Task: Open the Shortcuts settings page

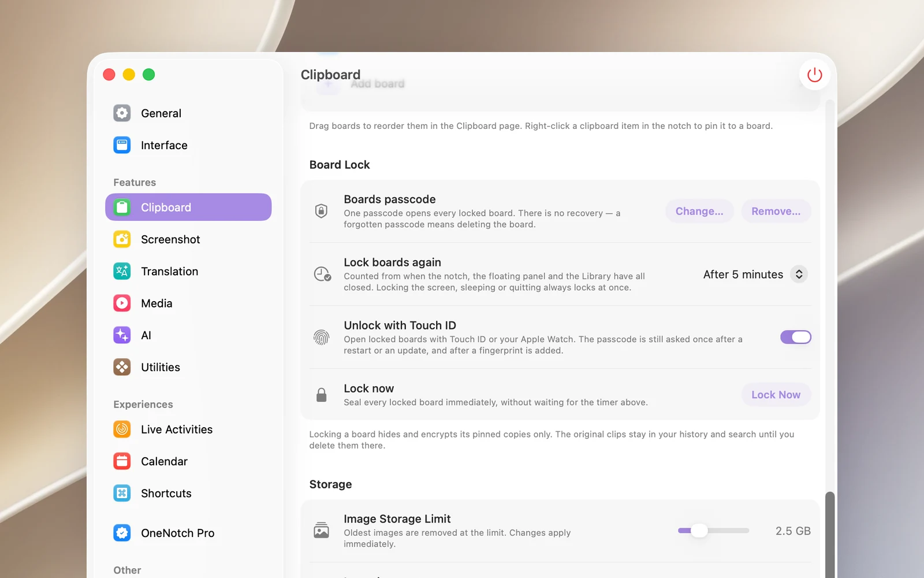Action: click(188, 493)
